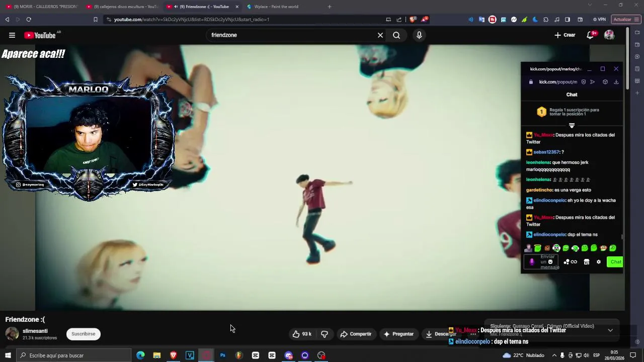Open the Brave Rewards triangle icon
This screenshot has height=362, width=644.
425,20
